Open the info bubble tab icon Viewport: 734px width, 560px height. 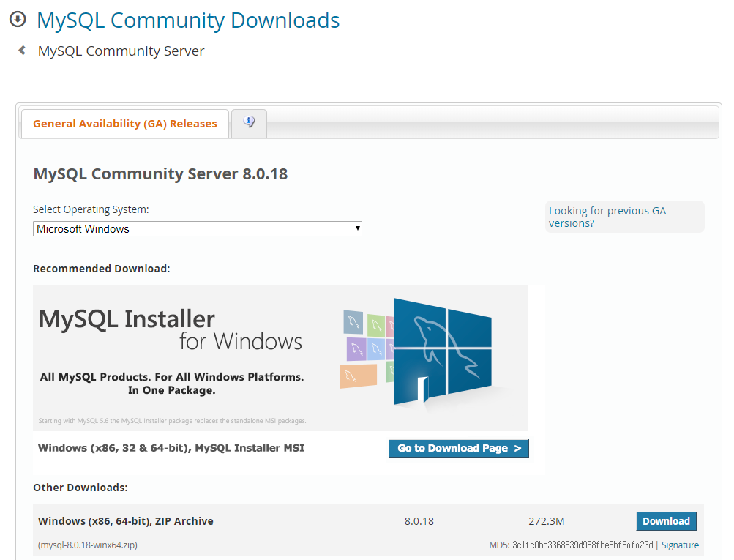(249, 123)
